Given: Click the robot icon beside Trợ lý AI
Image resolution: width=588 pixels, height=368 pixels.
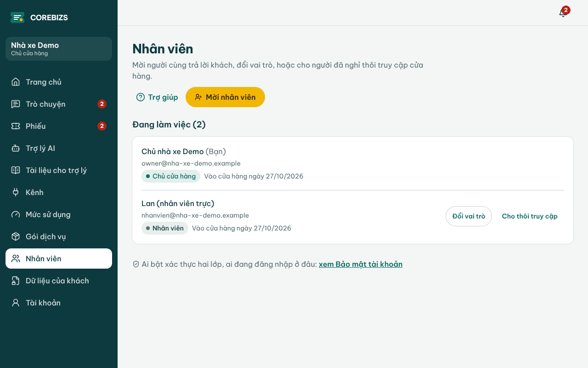Looking at the screenshot, I should [16, 148].
